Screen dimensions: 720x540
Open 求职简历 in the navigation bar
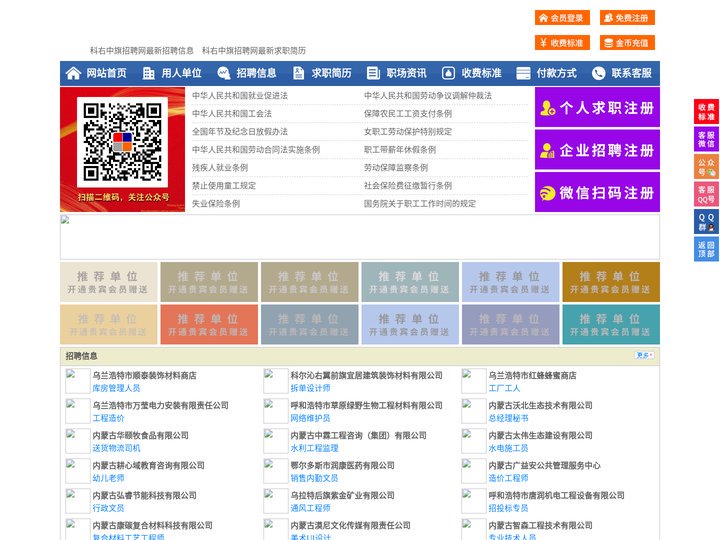pyautogui.click(x=332, y=73)
